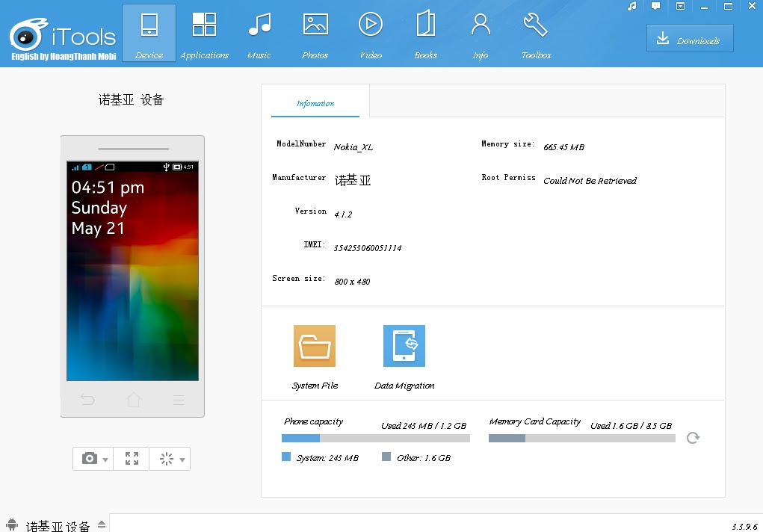763x532 pixels.
Task: Click the Android device icon in status bar
Action: tap(12, 525)
